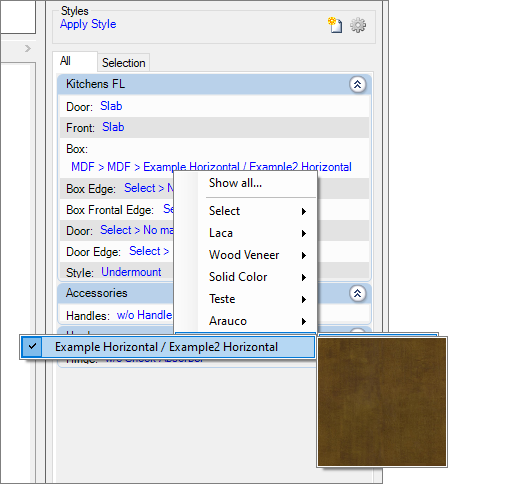Click the Door Slab link
Viewport: 513px width, 484px height.
click(111, 106)
